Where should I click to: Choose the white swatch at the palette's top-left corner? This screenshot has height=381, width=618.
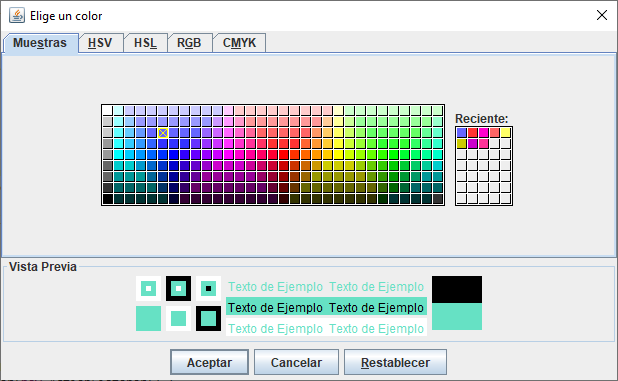tap(108, 111)
